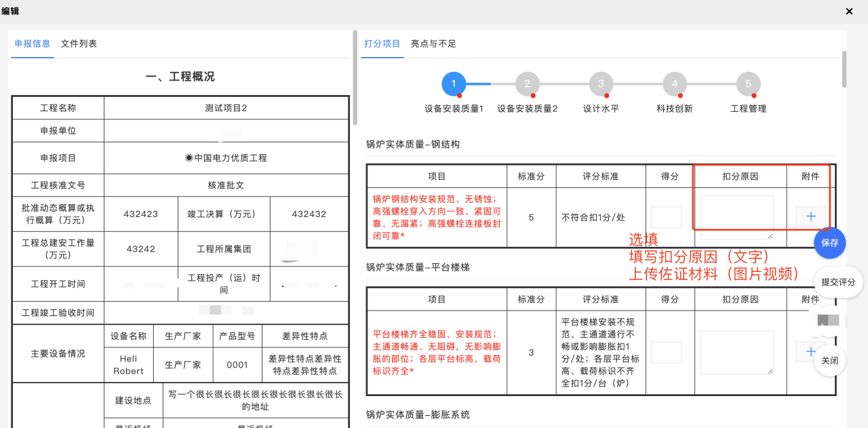This screenshot has width=868, height=428.
Task: Click the 关闭 button
Action: (830, 361)
